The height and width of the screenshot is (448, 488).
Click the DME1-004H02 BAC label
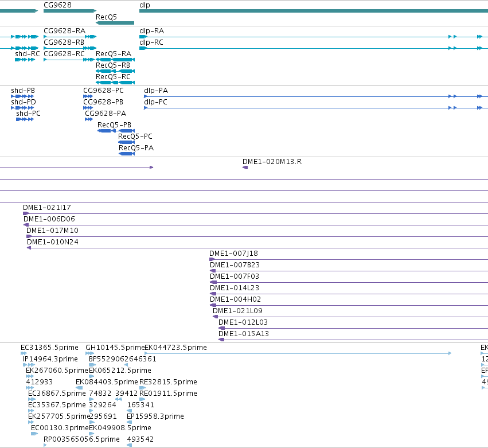(x=235, y=300)
